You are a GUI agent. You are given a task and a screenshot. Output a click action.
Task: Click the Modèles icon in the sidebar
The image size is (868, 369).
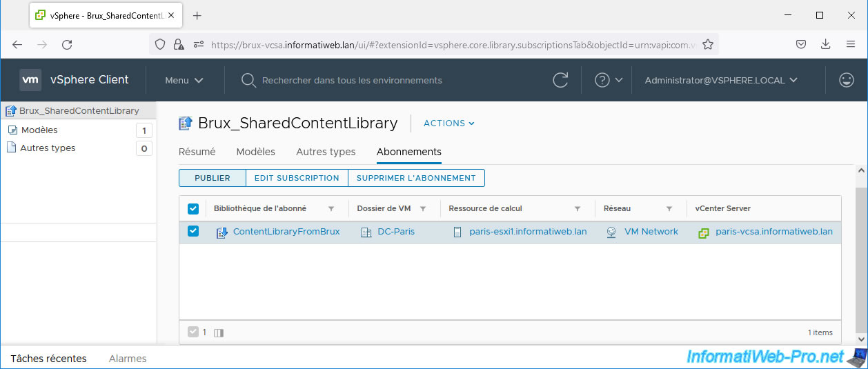tap(12, 130)
